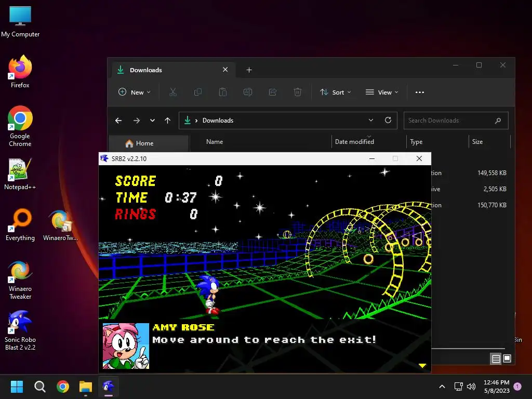Open Winaero Tweaker desktop shortcut

(20, 280)
